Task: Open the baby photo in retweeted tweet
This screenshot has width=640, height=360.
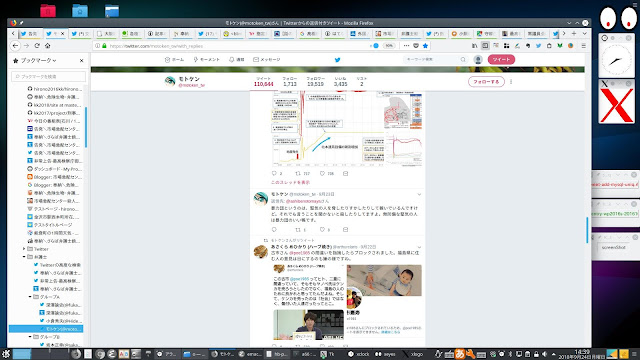Action: click(x=384, y=280)
